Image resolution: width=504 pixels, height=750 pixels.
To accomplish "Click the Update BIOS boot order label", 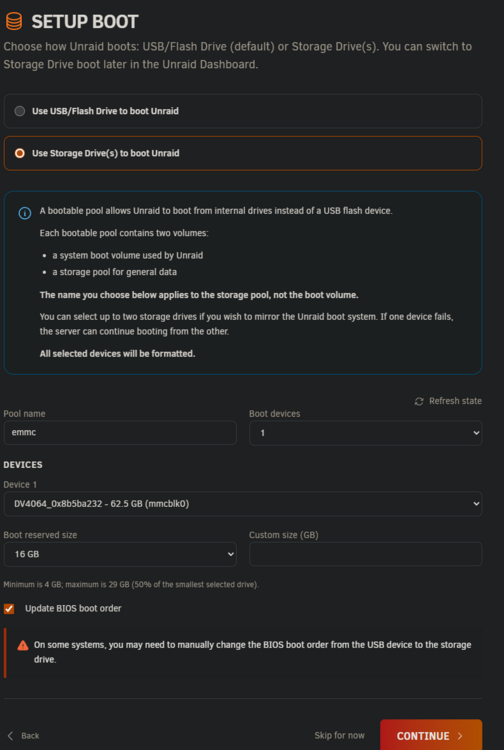I will (73, 608).
